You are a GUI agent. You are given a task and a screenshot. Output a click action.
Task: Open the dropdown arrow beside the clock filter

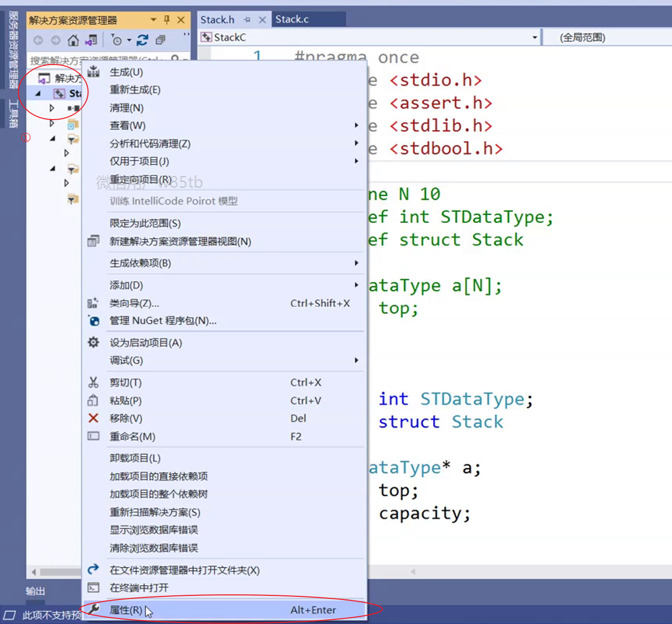click(x=129, y=40)
